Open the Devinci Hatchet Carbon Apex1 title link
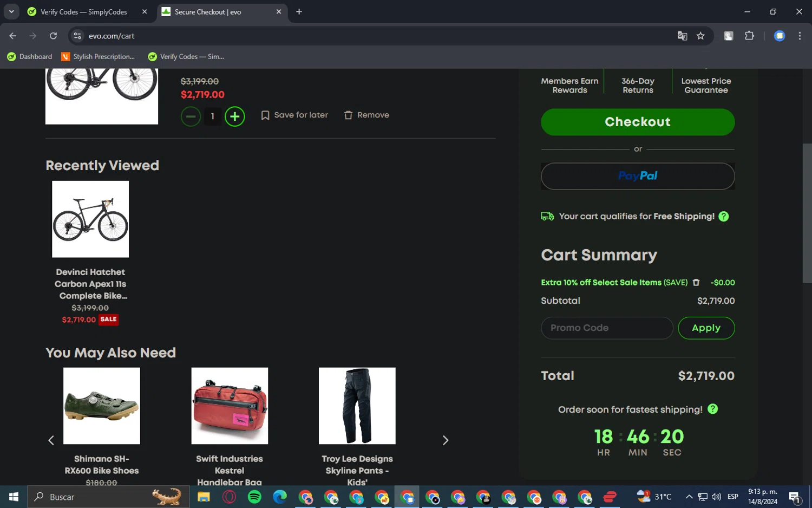Image resolution: width=812 pixels, height=508 pixels. click(x=90, y=284)
